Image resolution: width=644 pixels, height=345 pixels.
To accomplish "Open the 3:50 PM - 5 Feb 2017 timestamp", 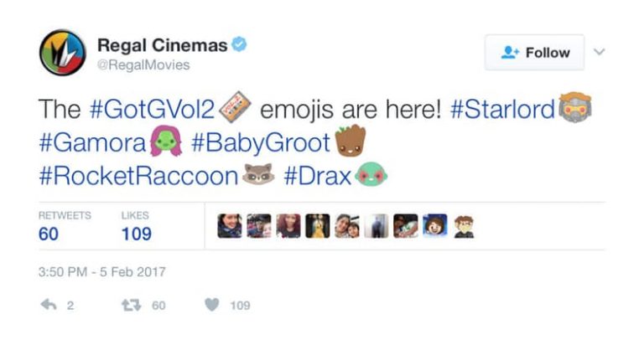I will click(101, 272).
